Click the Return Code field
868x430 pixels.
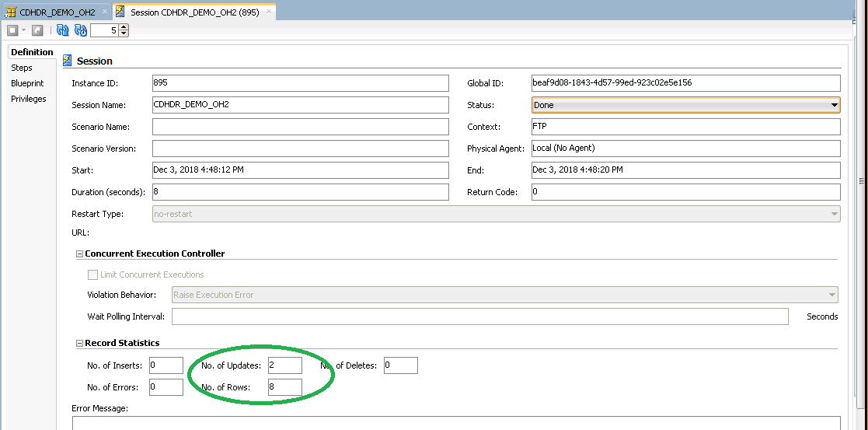pyautogui.click(x=686, y=192)
